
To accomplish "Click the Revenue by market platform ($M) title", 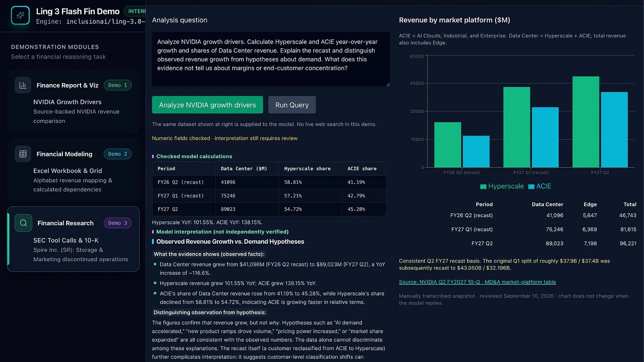I will coord(454,20).
